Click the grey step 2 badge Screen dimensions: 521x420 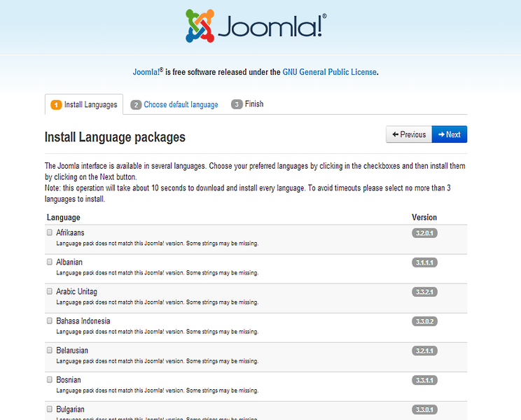[136, 105]
